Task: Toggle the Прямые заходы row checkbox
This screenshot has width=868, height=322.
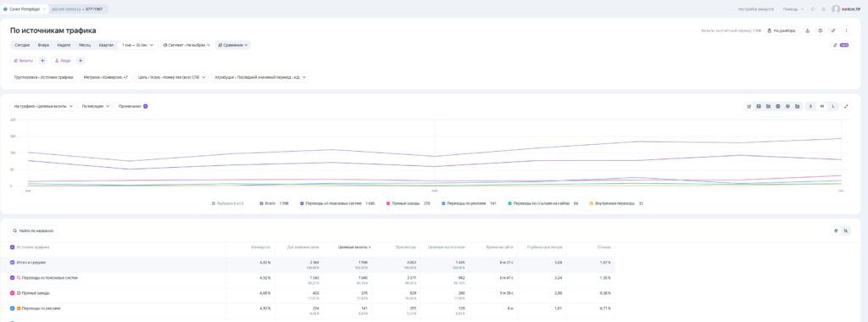Action: (13, 292)
